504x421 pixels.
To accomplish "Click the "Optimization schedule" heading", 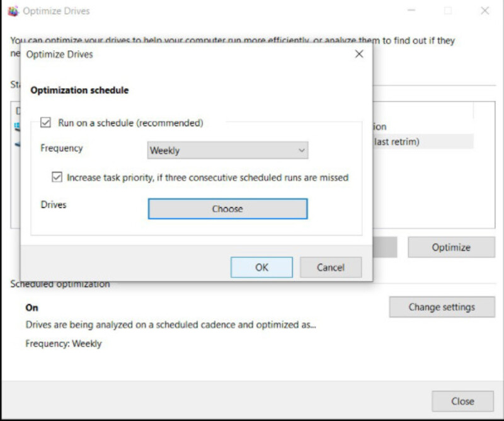I will point(79,90).
